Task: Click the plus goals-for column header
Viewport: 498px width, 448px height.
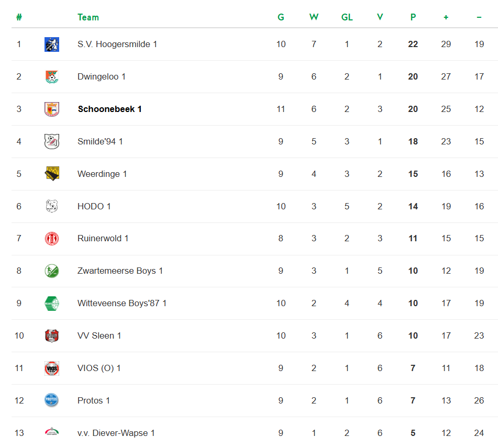Action: tap(446, 17)
